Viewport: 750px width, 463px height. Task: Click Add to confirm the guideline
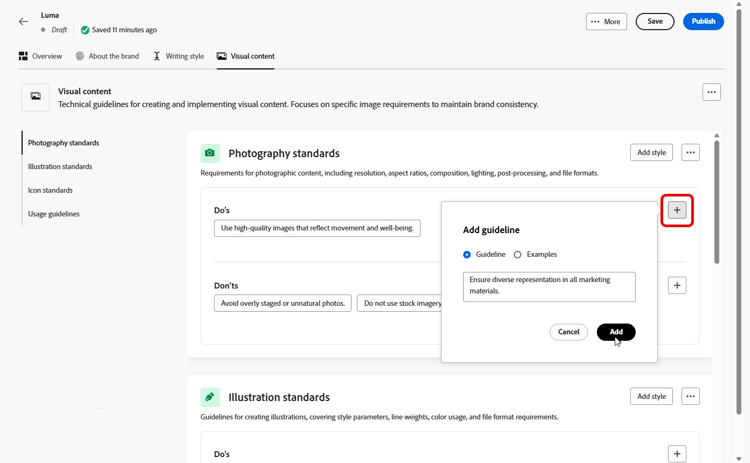click(x=616, y=332)
